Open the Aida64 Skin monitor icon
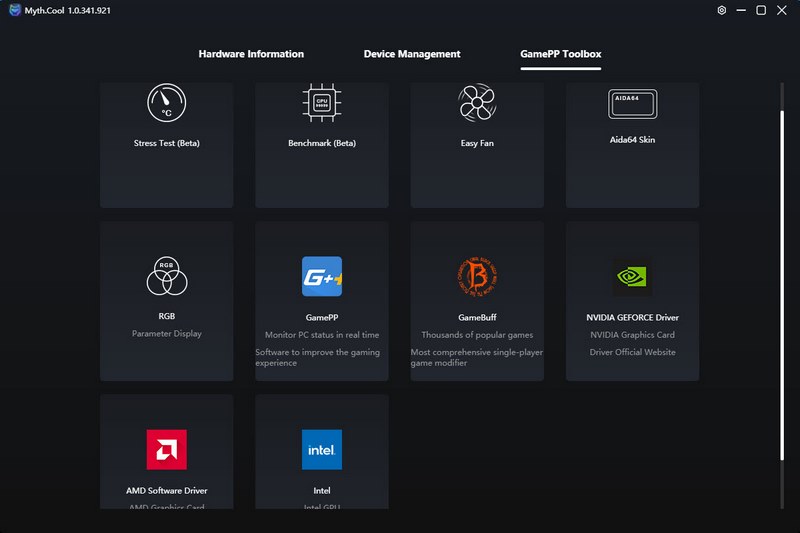 pyautogui.click(x=632, y=104)
